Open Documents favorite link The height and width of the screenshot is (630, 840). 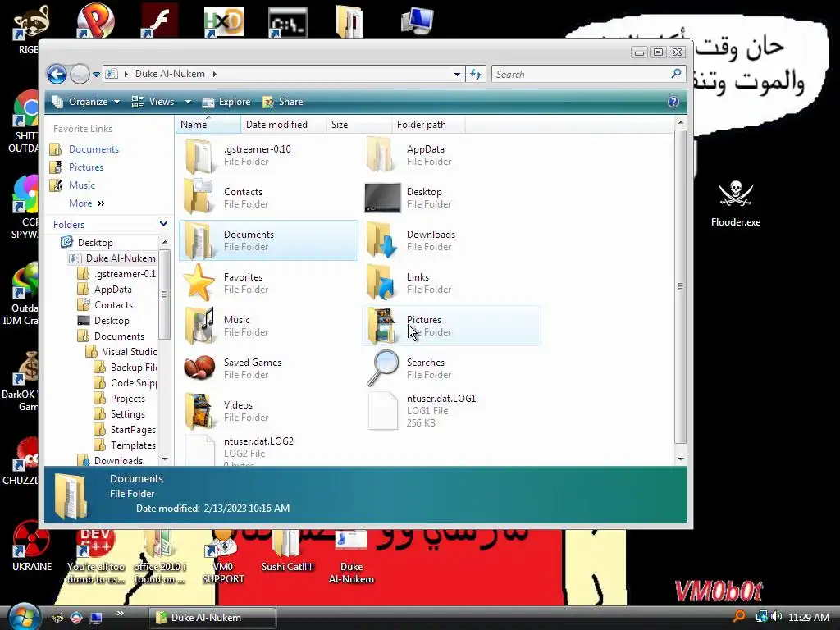[94, 149]
